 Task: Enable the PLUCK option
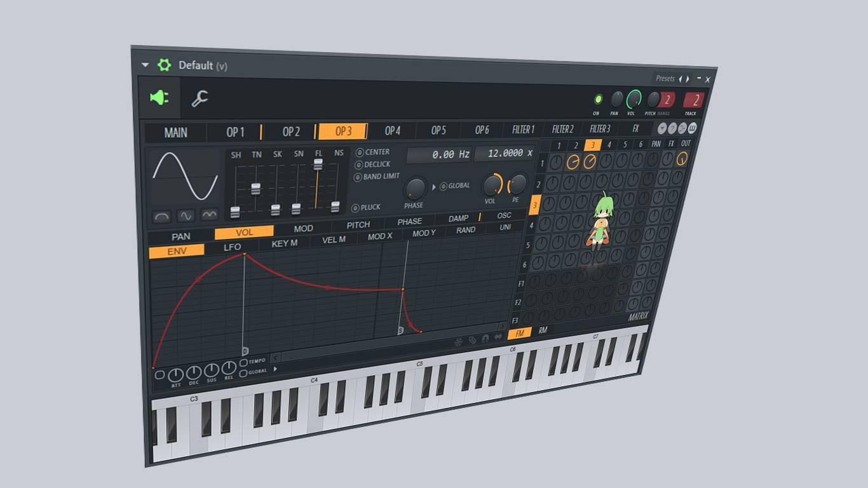click(367, 207)
